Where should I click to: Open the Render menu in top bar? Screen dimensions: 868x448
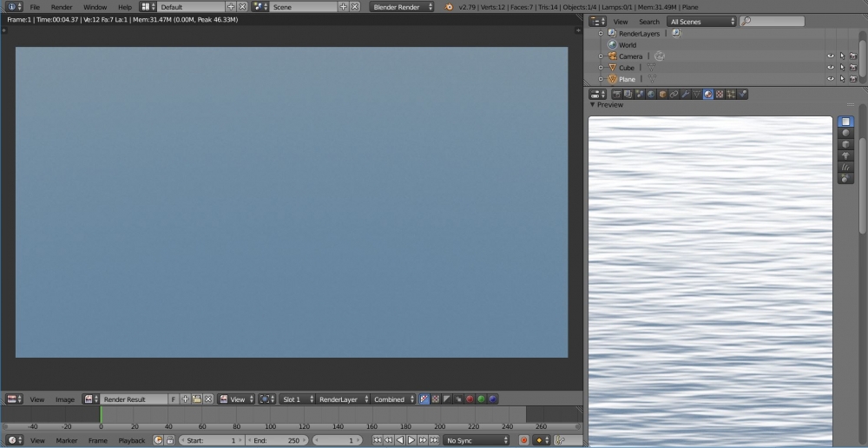pyautogui.click(x=62, y=7)
